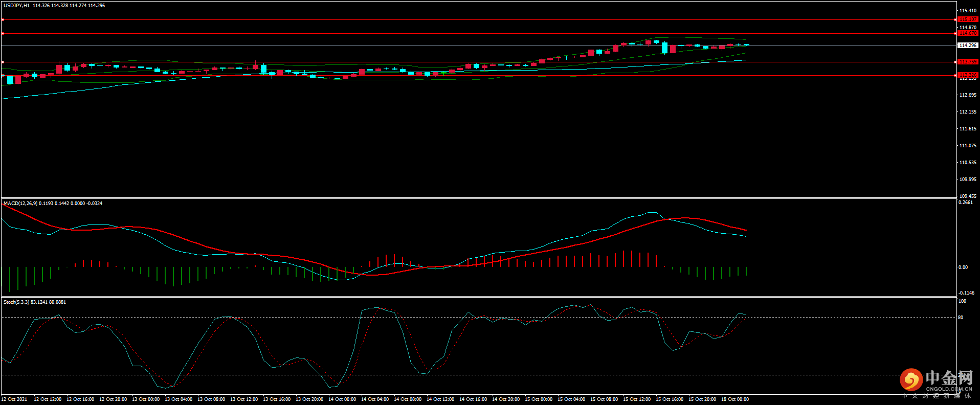This screenshot has width=980, height=405.
Task: Click the white 114.296 current price label
Action: 968,45
